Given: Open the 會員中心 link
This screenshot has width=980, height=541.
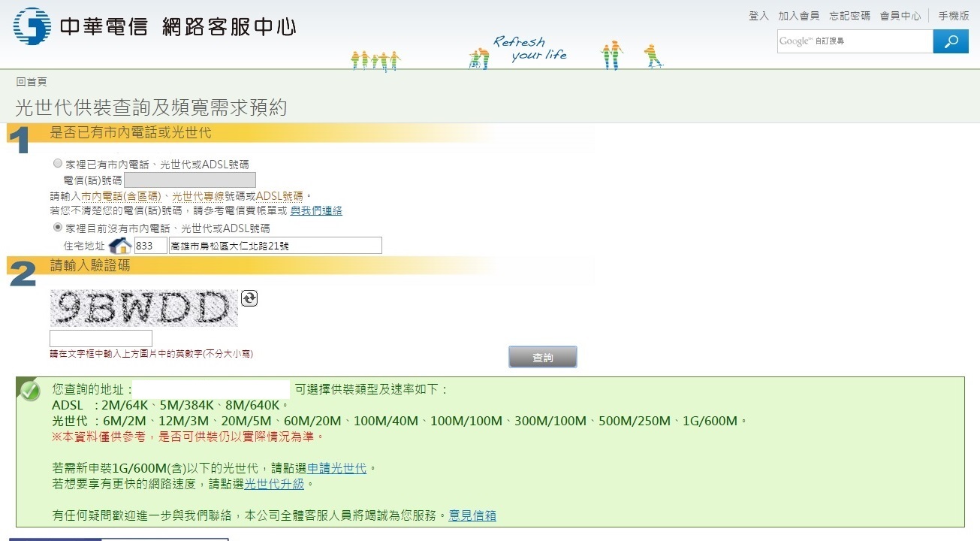Looking at the screenshot, I should pyautogui.click(x=900, y=16).
